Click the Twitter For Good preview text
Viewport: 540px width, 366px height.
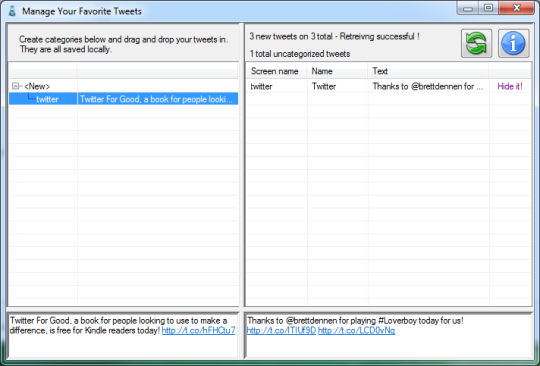tap(123, 325)
